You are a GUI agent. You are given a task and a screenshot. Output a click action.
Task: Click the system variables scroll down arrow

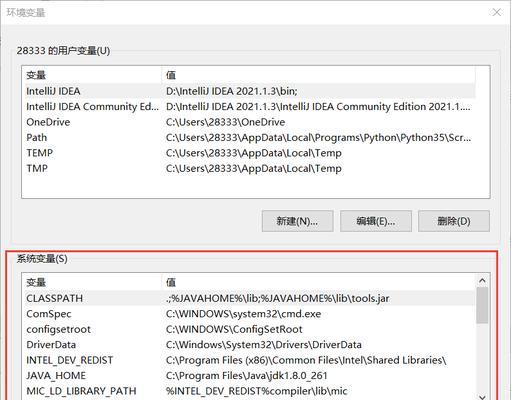tap(482, 395)
